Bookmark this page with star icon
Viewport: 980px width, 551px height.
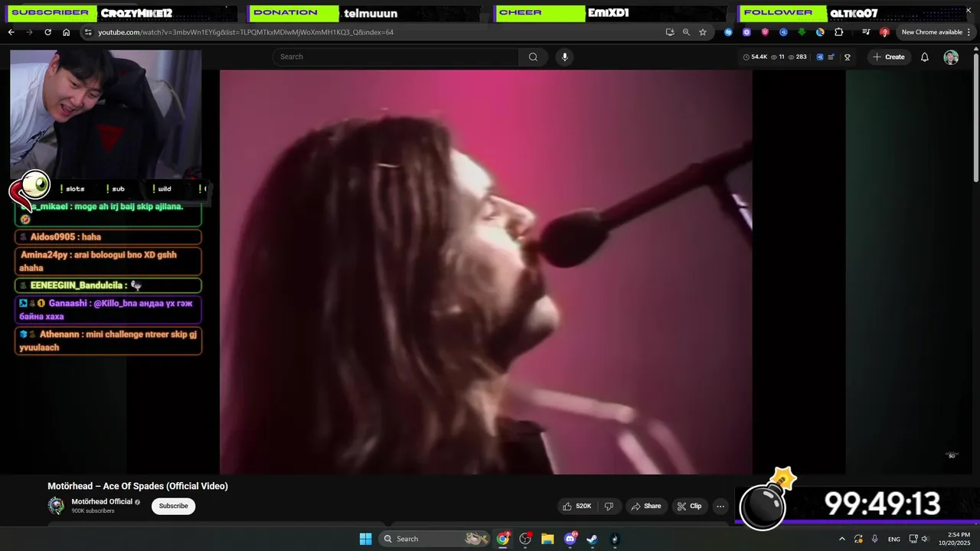703,32
